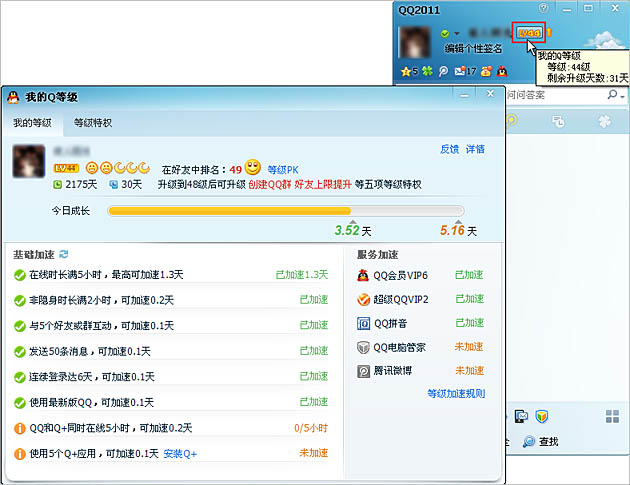This screenshot has height=485, width=630.
Task: Click the 腾讯微博 service icon
Action: pos(364,371)
